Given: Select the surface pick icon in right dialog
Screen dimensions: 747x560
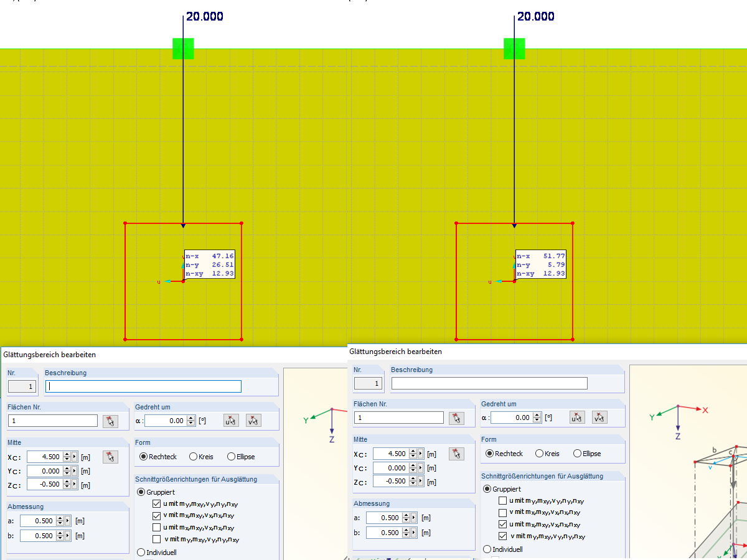Looking at the screenshot, I should [456, 418].
